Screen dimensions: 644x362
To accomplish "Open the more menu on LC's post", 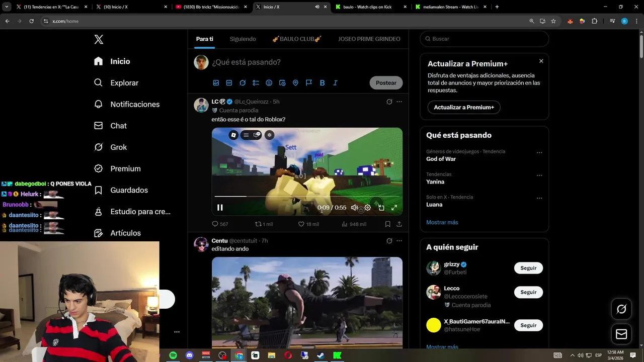I will coord(399,102).
